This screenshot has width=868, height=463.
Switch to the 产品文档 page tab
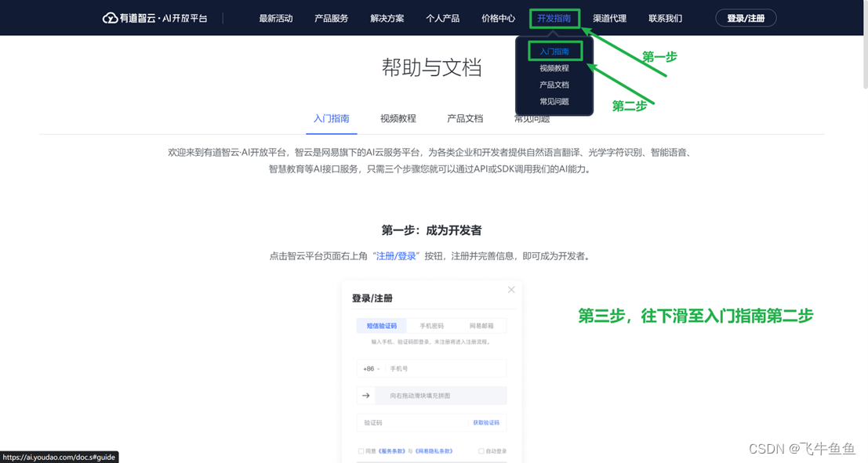465,118
